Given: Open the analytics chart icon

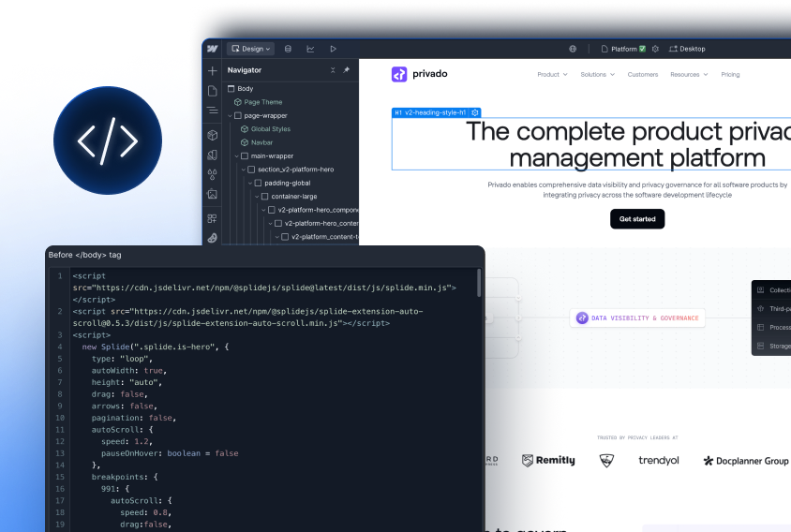Looking at the screenshot, I should [x=310, y=49].
